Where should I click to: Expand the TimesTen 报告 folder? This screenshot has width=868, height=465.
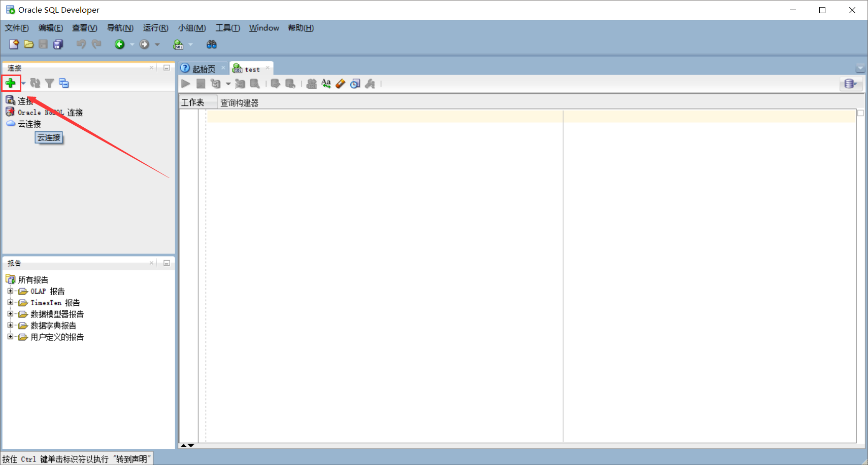pos(10,302)
